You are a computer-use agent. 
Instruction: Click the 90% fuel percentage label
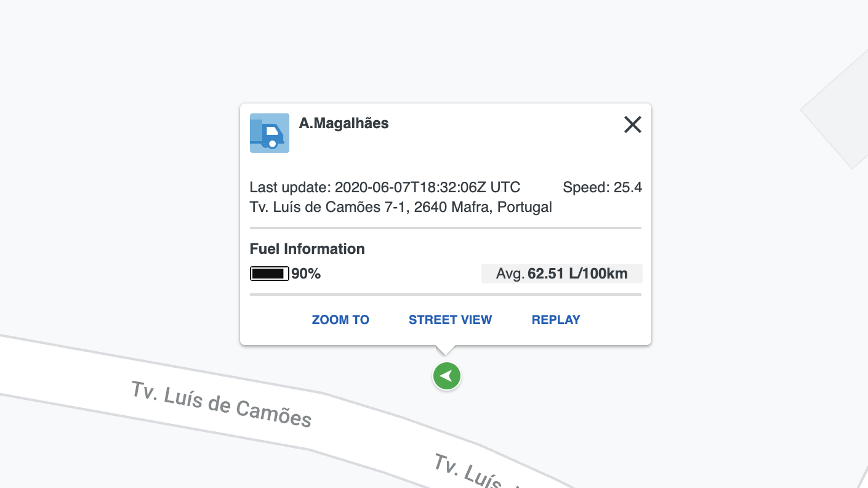[306, 274]
